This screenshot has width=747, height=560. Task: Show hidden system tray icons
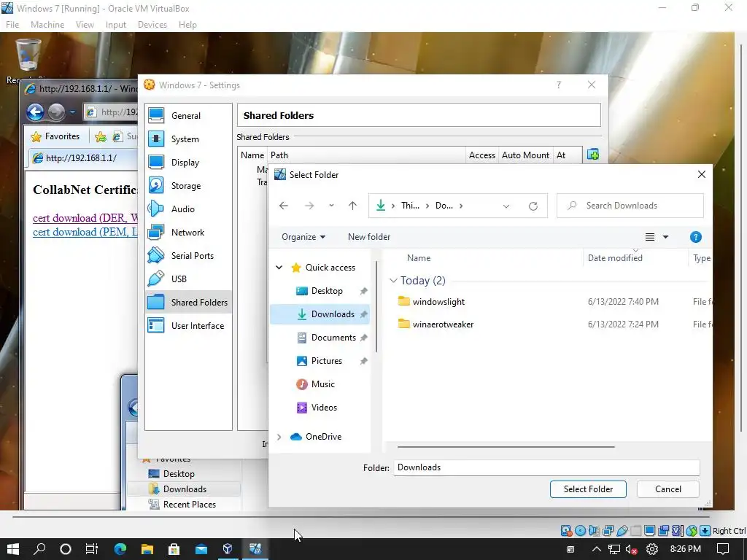coord(596,549)
